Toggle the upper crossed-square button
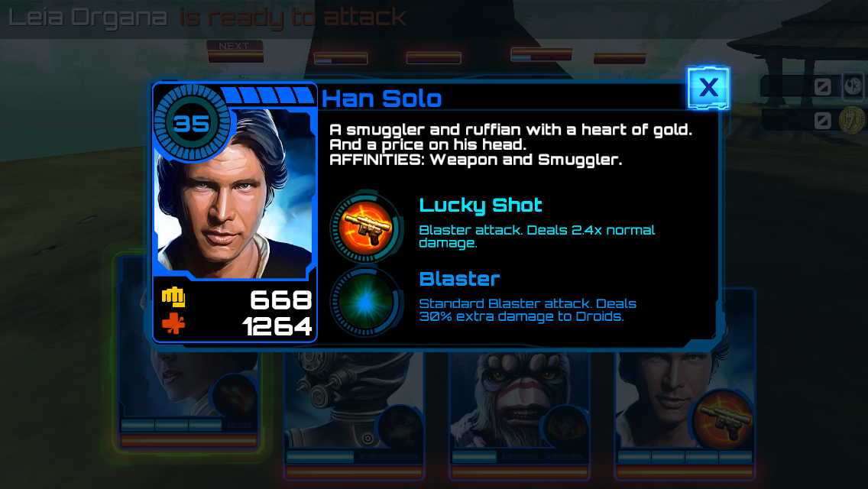868x489 pixels. pyautogui.click(x=823, y=86)
